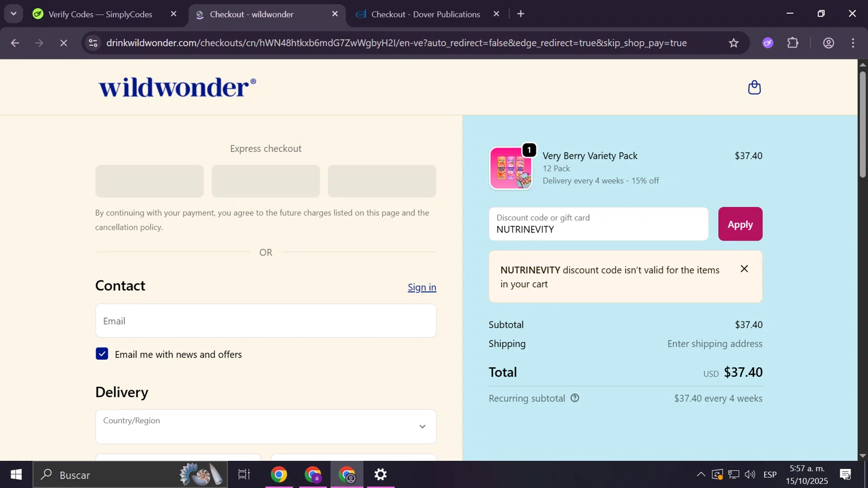Expand the Country/Region dropdown
The image size is (868, 488).
pyautogui.click(x=266, y=427)
